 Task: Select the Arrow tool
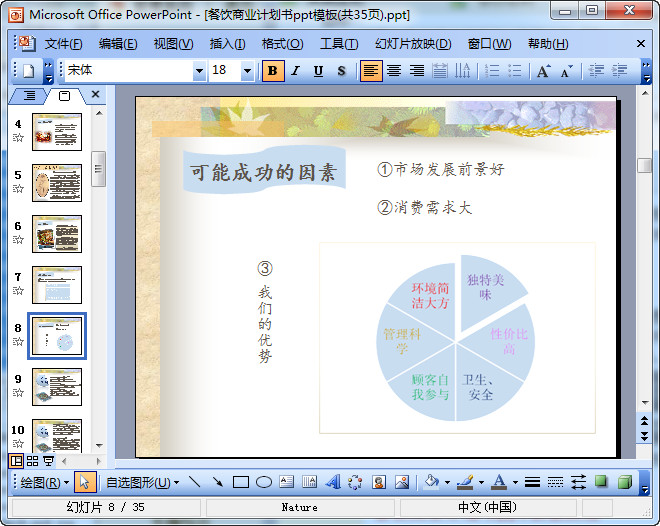point(218,482)
